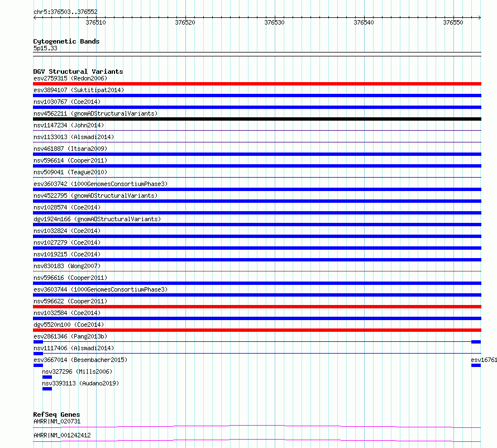497x448 pixels.
Task: Select dgv1924n166 gnomADStructuralVariants label
Action: click(97, 219)
